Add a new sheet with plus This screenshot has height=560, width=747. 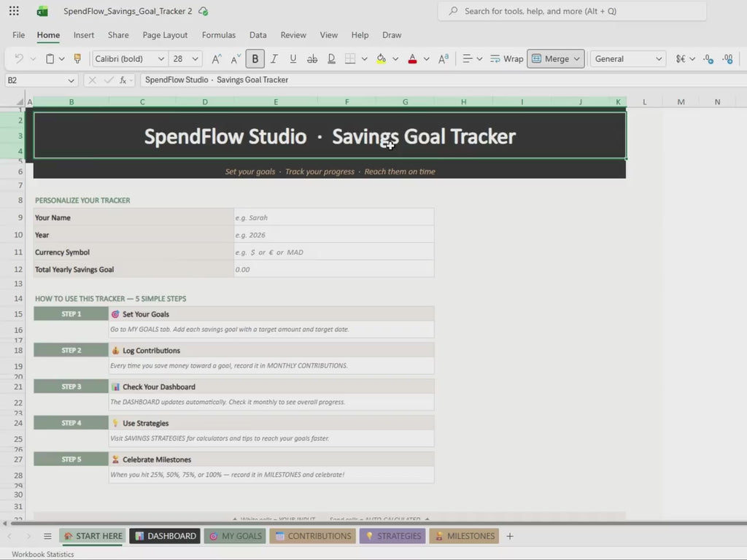click(510, 536)
